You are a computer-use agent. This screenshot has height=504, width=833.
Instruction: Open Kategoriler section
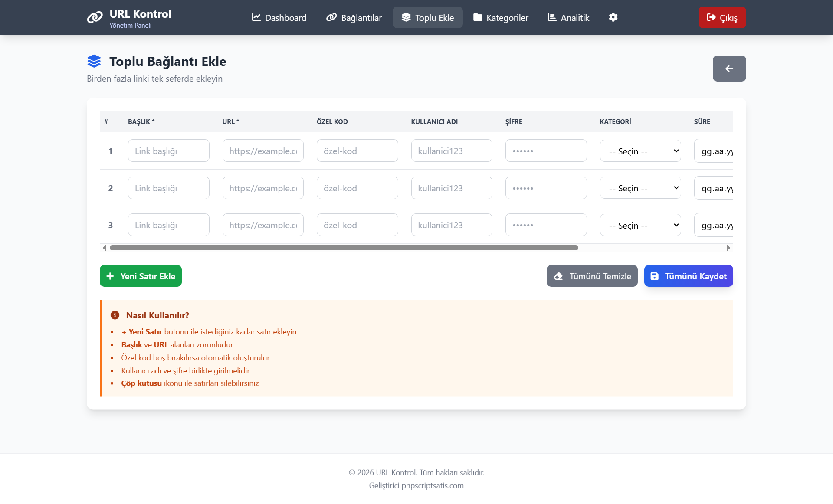501,17
